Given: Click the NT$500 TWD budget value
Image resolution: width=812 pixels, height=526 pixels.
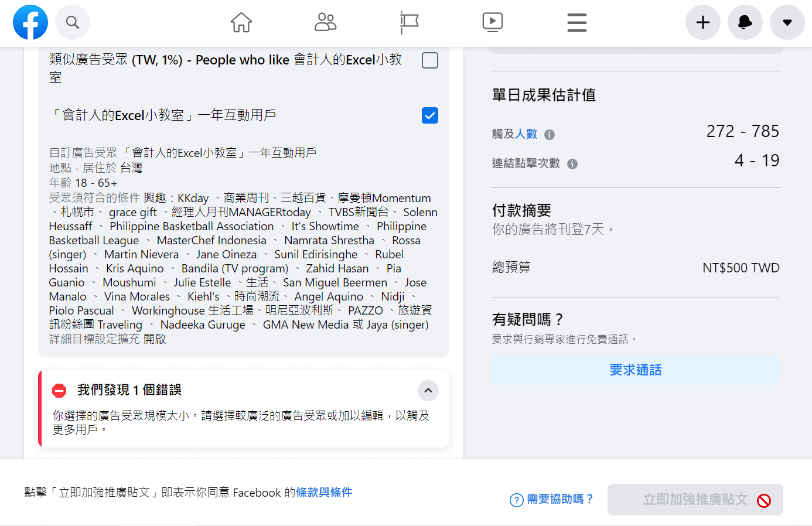Looking at the screenshot, I should pos(741,268).
